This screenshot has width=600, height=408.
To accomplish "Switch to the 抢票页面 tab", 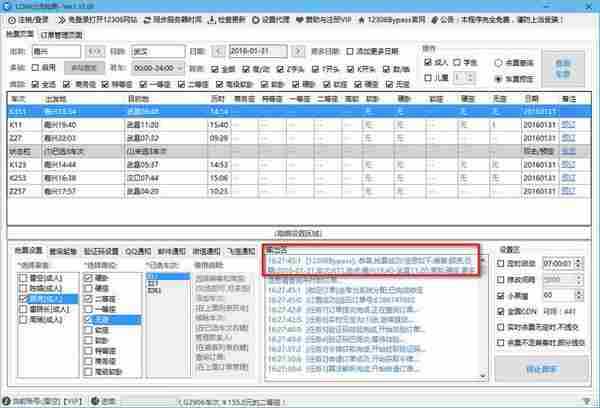I will (x=20, y=34).
